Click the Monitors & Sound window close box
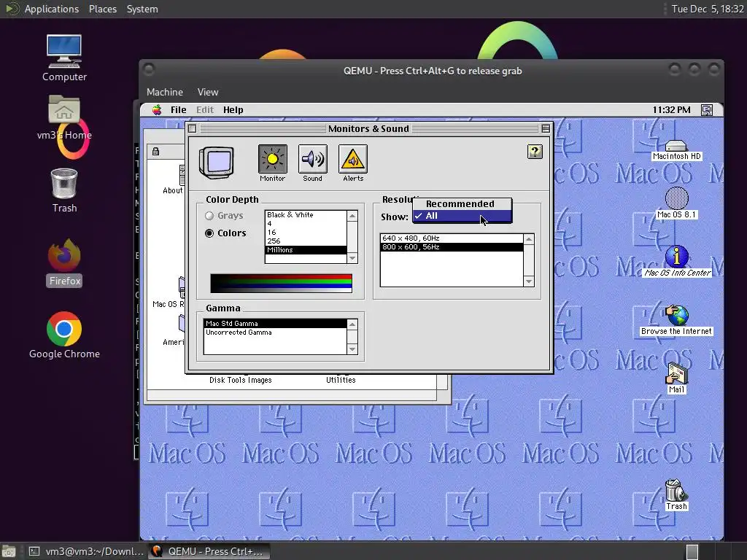747x560 pixels. [192, 128]
